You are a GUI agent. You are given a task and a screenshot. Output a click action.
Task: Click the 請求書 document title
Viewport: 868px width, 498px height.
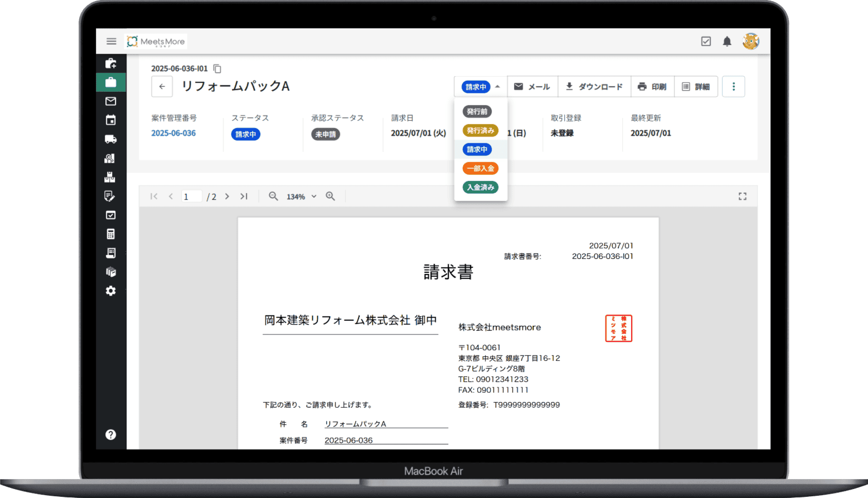point(448,272)
